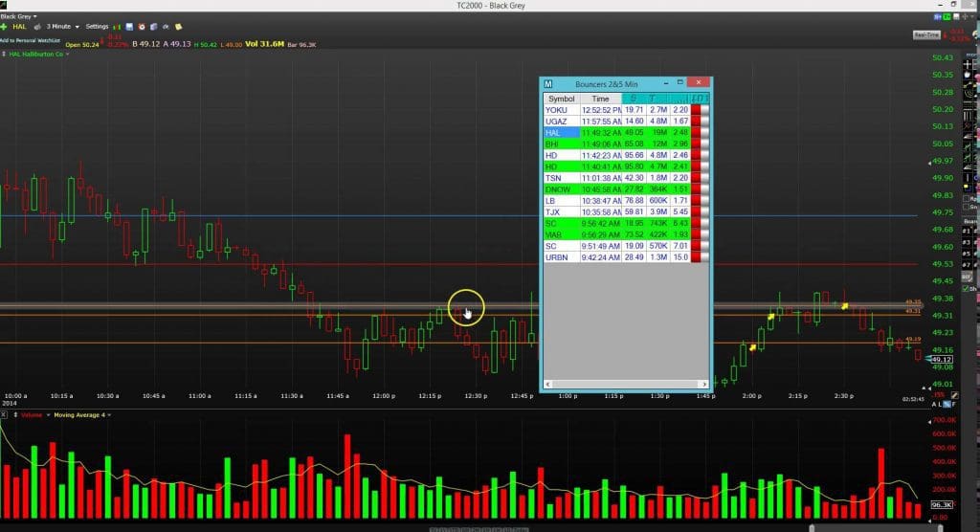This screenshot has width=980, height=532.
Task: Toggle the F option at bottom right
Action: (x=954, y=405)
